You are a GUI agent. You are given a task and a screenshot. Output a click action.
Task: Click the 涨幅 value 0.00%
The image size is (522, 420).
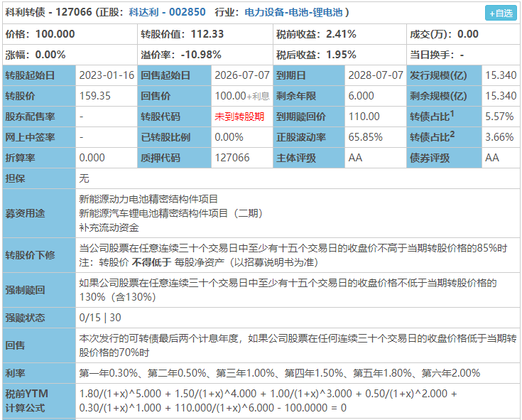[50, 55]
